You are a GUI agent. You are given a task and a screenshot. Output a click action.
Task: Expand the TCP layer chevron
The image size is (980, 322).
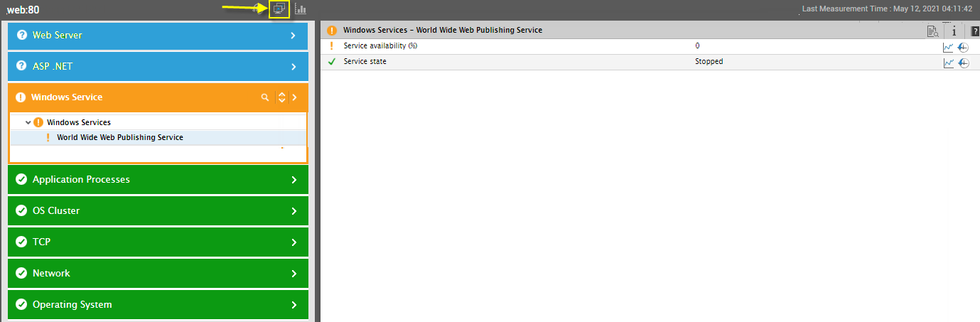coord(294,242)
